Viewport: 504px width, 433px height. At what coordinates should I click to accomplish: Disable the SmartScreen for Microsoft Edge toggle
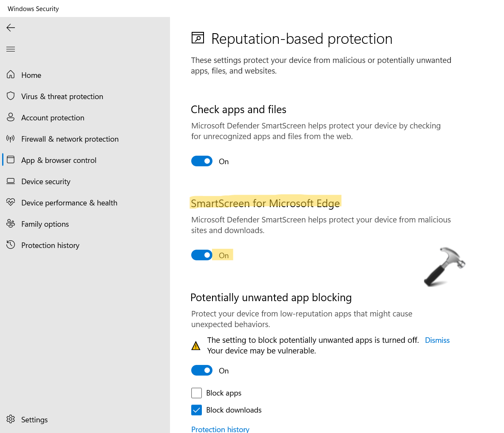pyautogui.click(x=202, y=255)
